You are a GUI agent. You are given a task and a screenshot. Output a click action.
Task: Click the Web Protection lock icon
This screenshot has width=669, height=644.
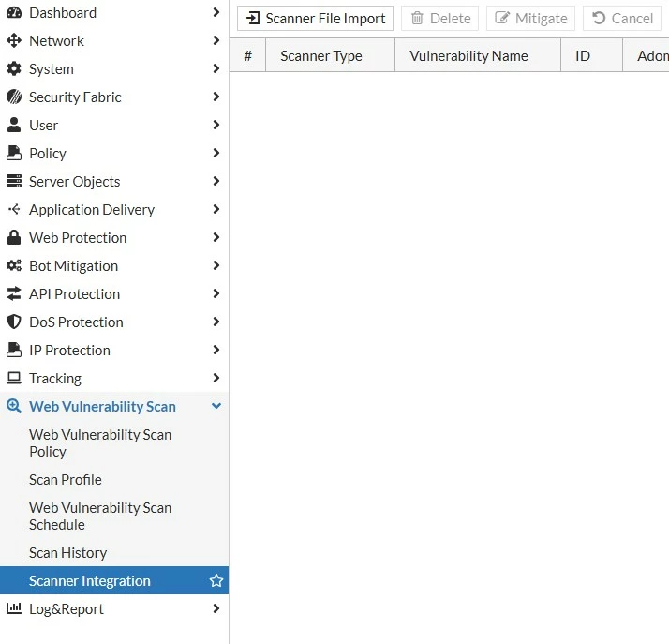click(x=14, y=237)
